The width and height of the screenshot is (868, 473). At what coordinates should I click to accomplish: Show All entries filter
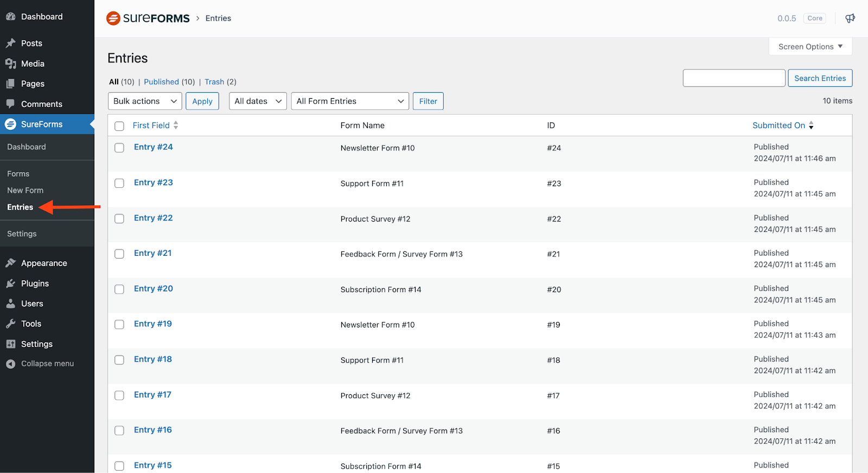114,82
